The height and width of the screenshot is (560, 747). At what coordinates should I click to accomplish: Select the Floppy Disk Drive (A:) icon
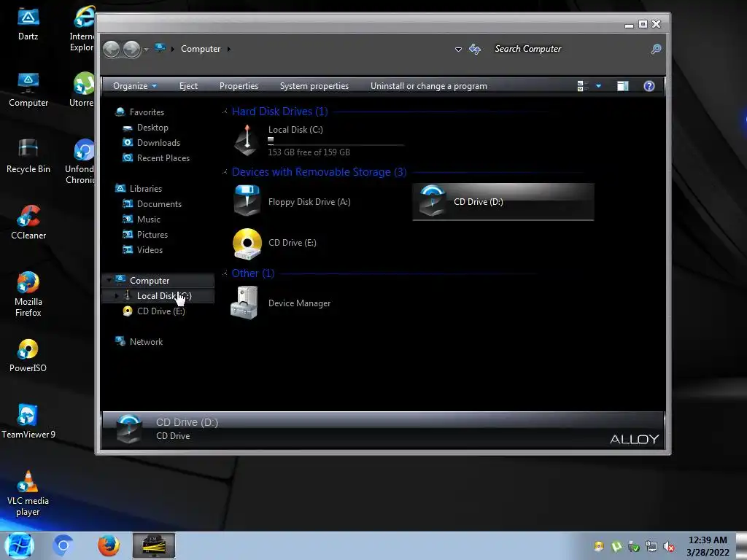coord(247,201)
